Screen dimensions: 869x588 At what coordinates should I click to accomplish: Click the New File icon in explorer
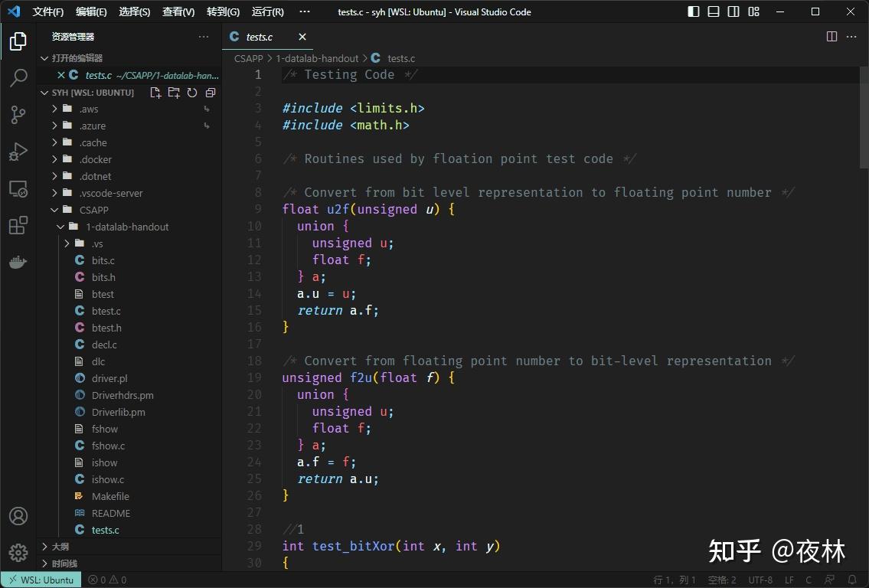click(x=155, y=93)
